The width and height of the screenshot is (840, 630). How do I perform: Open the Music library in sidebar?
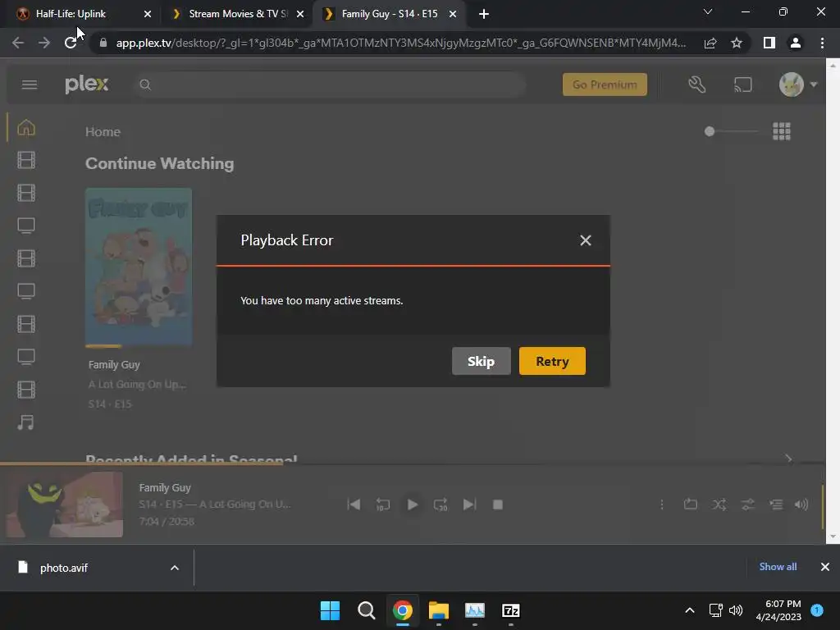pyautogui.click(x=25, y=422)
